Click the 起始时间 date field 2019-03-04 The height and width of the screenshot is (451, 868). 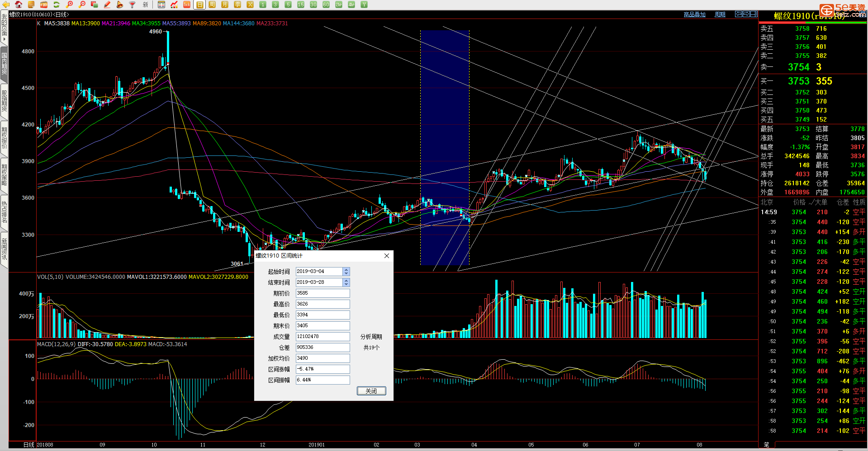point(319,272)
